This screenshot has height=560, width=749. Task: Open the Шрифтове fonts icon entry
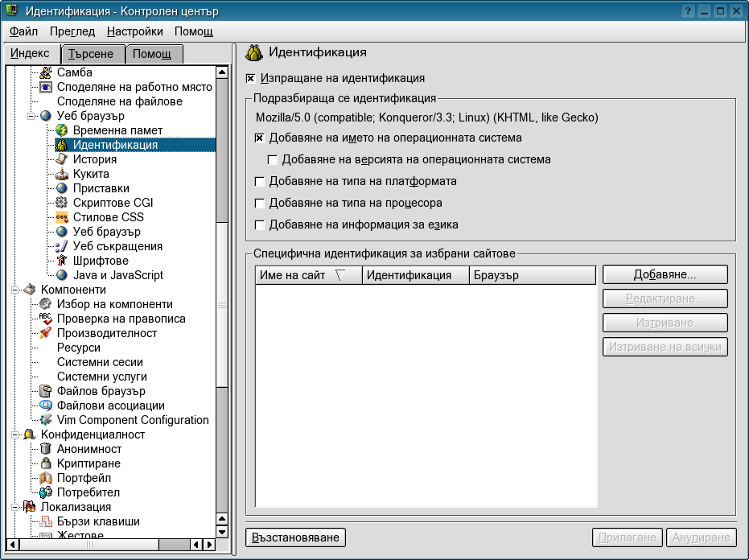tap(62, 261)
